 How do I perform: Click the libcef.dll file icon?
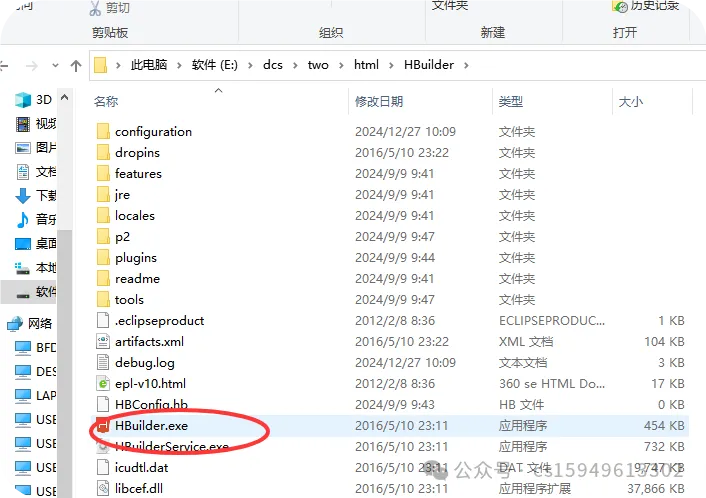tap(103, 489)
